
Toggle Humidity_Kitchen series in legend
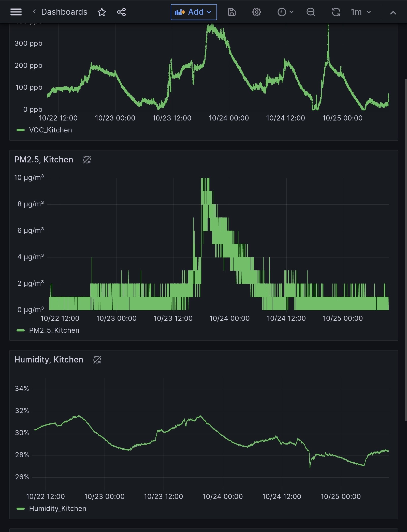coord(57,509)
